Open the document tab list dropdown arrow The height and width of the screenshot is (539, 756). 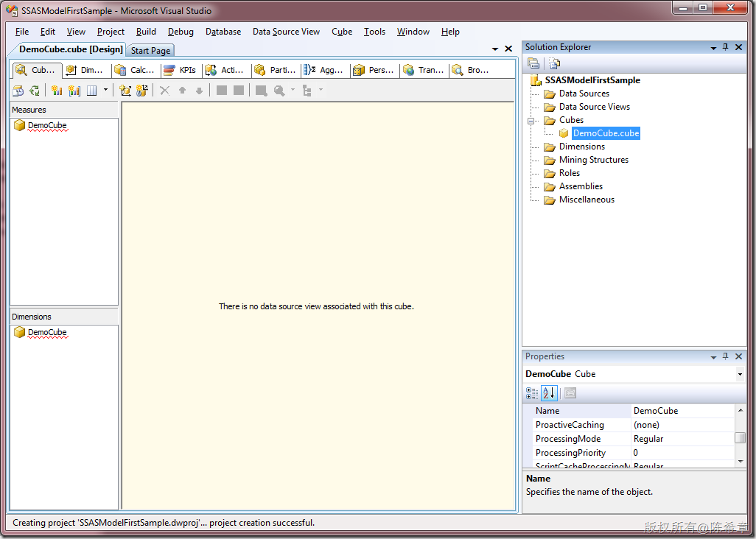tap(495, 49)
